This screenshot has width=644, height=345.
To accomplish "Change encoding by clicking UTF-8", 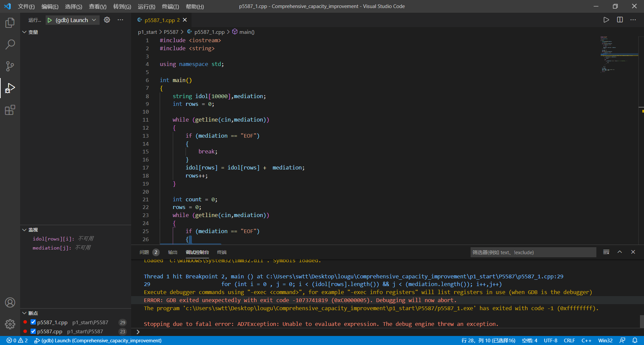I will pos(550,340).
